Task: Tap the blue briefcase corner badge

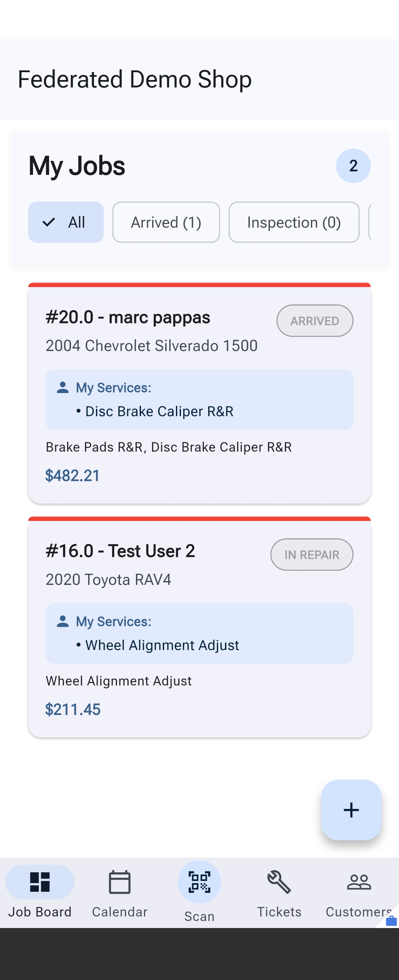Action: 391,921
